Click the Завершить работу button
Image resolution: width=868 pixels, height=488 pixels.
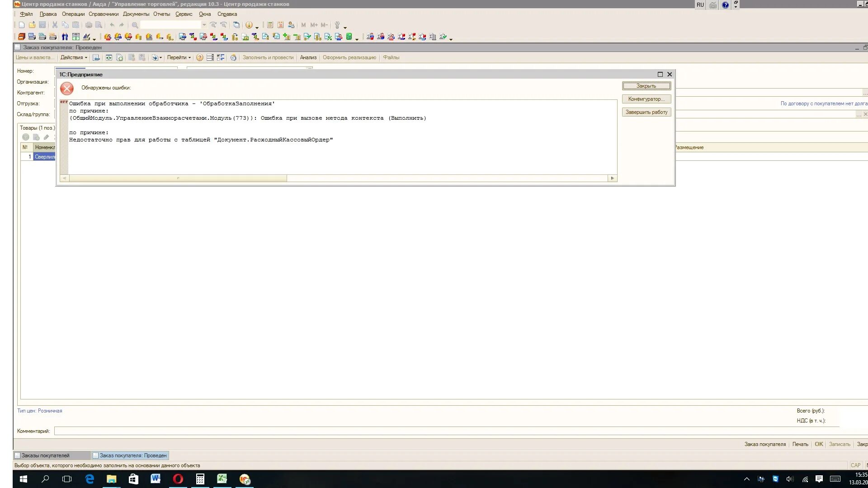click(646, 112)
